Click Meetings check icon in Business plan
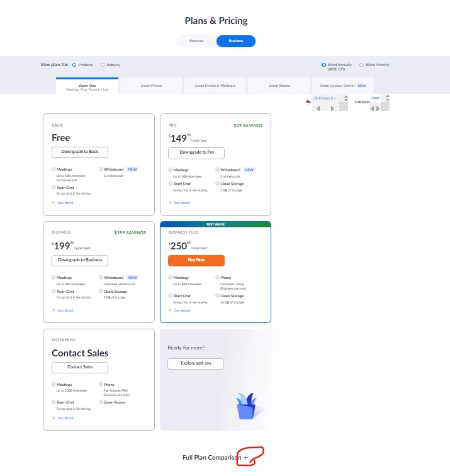450x476 pixels. 53,277
